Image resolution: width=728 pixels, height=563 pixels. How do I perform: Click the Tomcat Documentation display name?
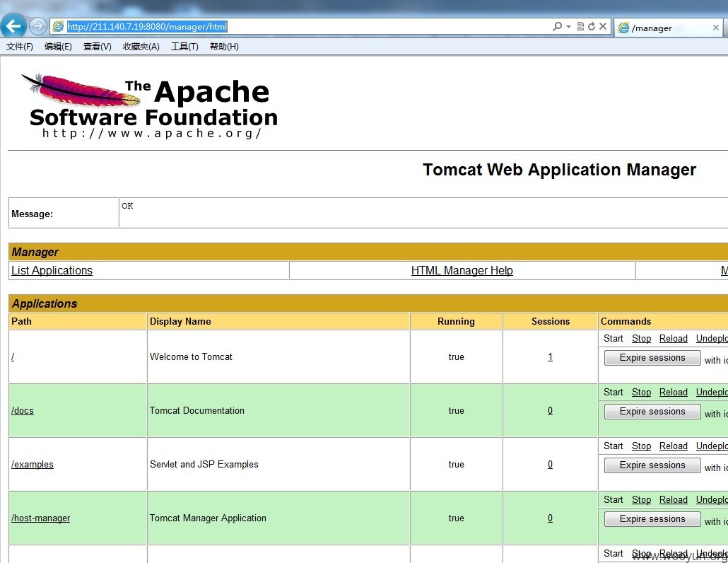pyautogui.click(x=197, y=411)
